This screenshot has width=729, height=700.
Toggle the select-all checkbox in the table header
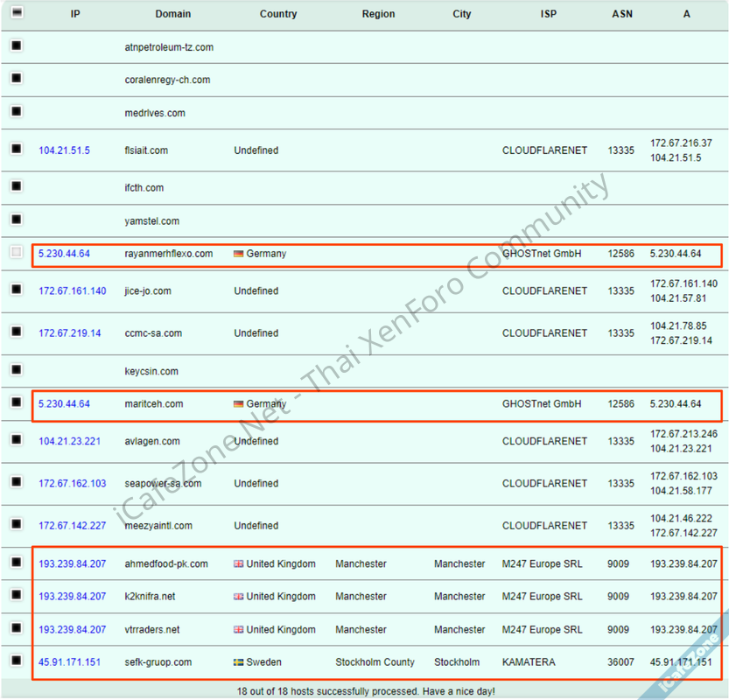17,13
